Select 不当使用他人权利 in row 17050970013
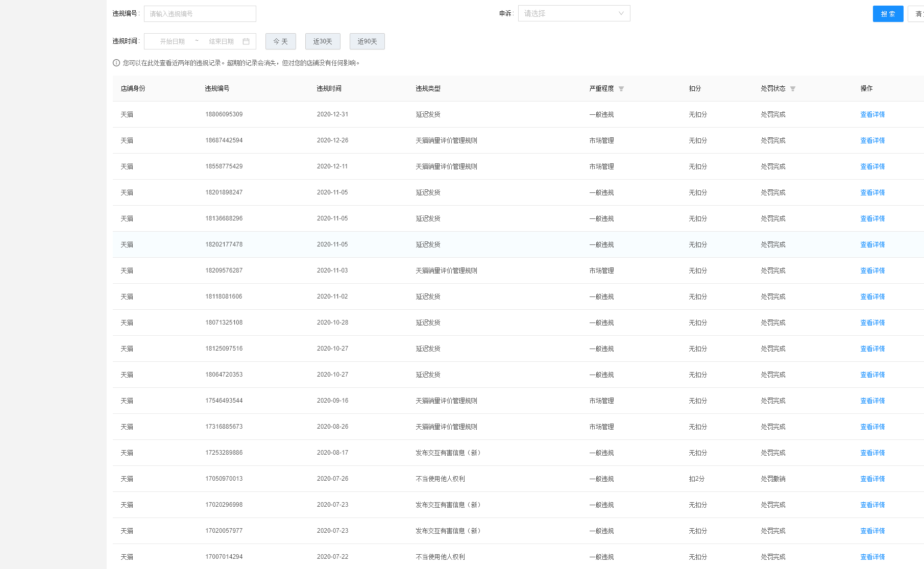Viewport: 924px width, 569px height. [440, 479]
